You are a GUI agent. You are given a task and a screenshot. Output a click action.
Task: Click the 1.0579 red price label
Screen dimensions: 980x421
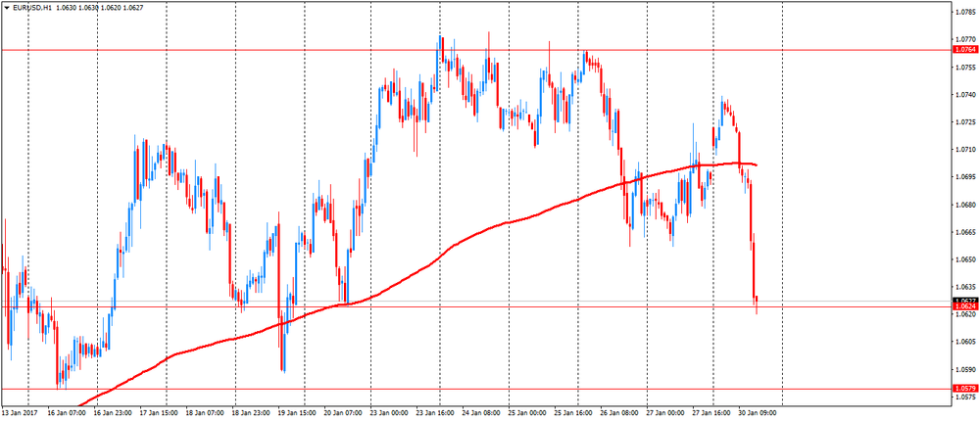(x=965, y=389)
